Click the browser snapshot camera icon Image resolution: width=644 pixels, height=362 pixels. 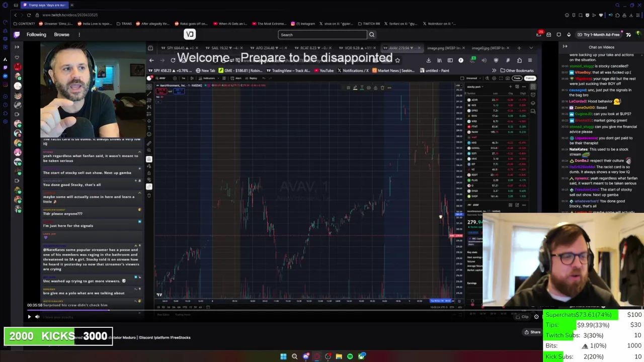point(580,15)
